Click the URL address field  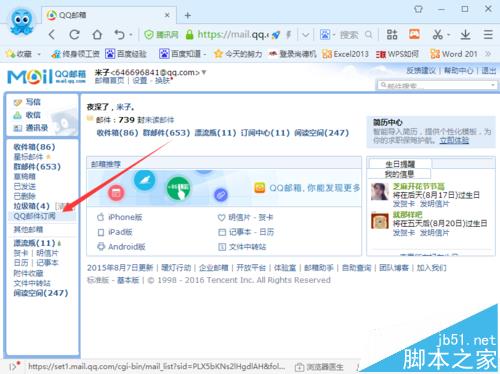233,34
